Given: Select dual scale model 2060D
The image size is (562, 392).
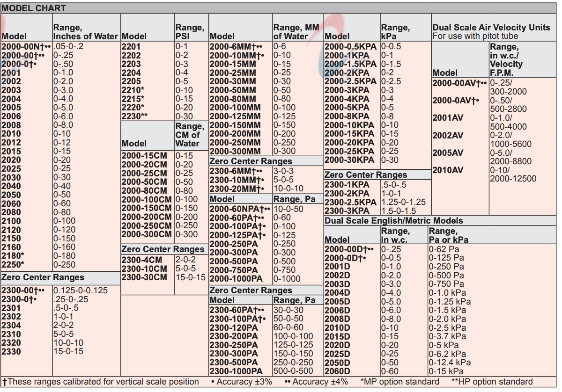Looking at the screenshot, I should click(x=337, y=371).
